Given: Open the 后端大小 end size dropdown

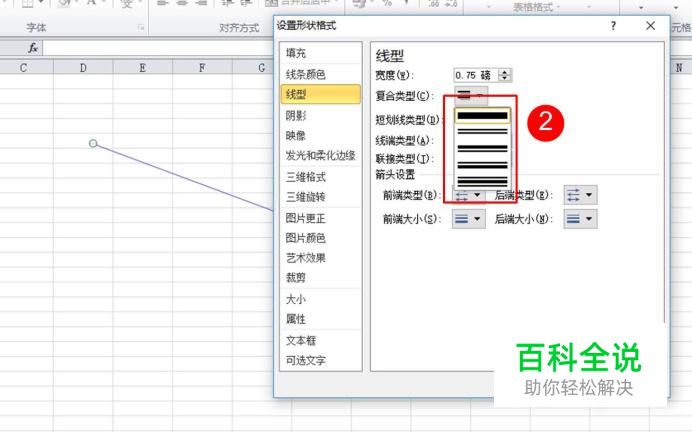Looking at the screenshot, I should tap(580, 218).
